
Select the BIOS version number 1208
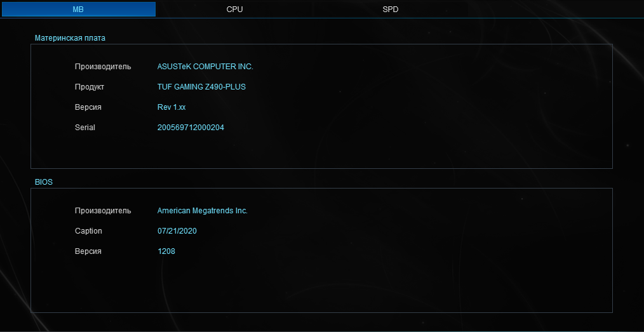pyautogui.click(x=166, y=251)
